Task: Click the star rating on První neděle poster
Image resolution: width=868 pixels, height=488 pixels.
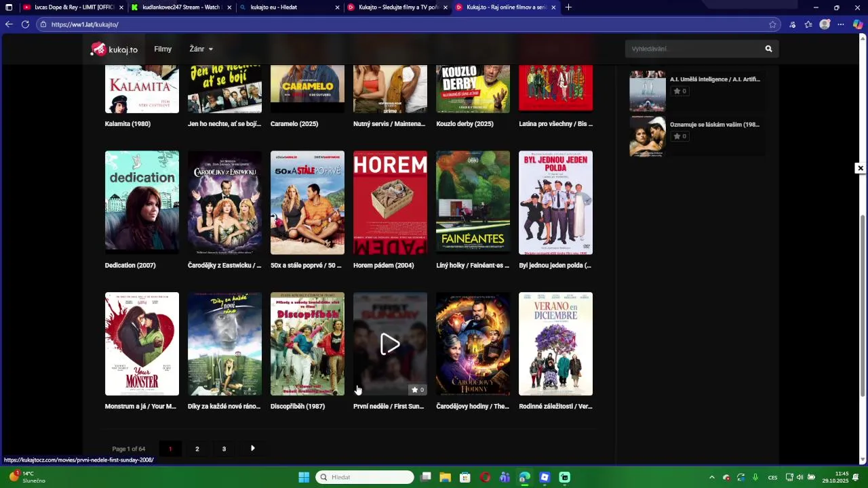Action: (x=418, y=390)
